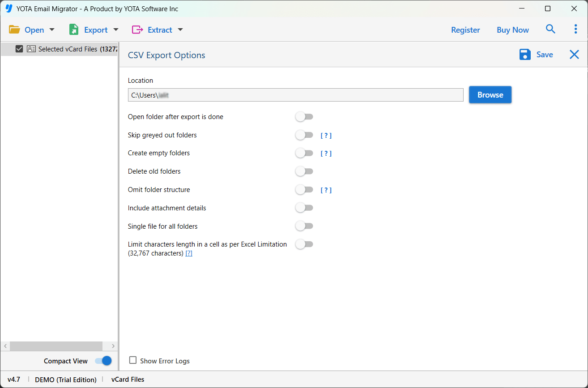
Task: Close the CSV Export Options panel
Action: [574, 55]
